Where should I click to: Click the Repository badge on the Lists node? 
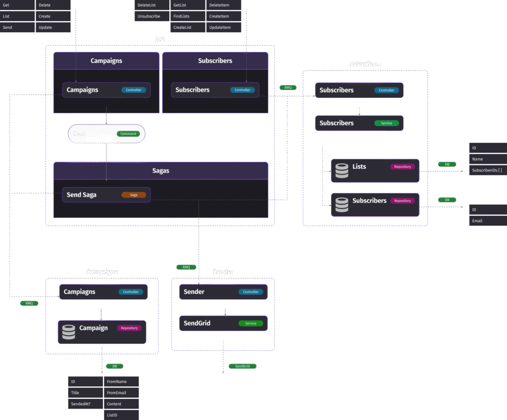[403, 167]
